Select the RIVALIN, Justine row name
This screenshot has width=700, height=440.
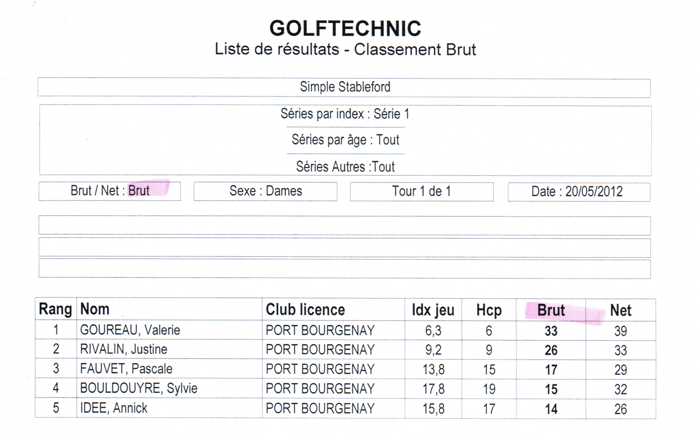coord(124,349)
